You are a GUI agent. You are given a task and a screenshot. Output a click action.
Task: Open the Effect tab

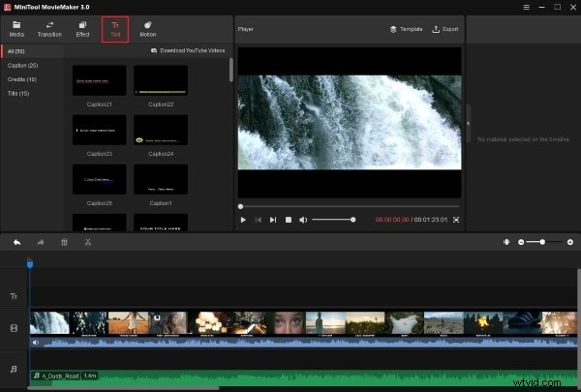coord(82,29)
